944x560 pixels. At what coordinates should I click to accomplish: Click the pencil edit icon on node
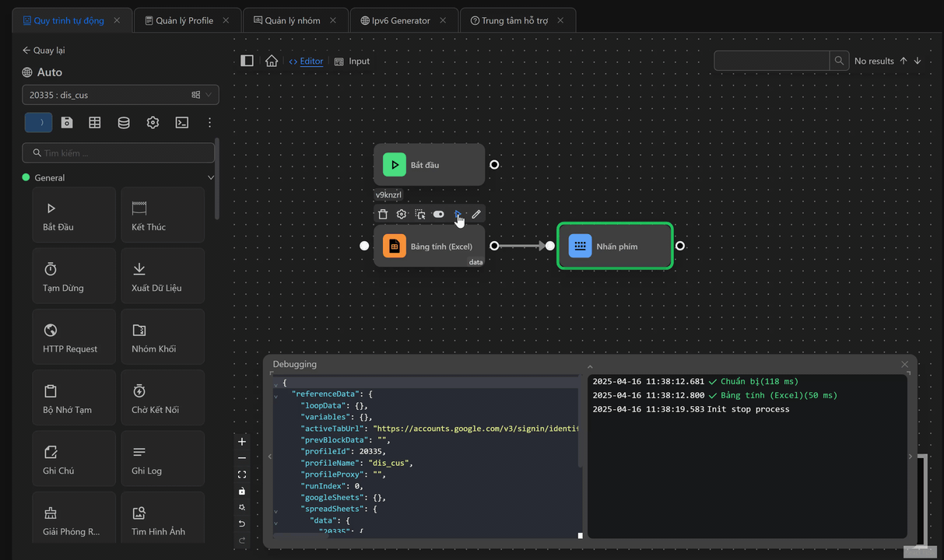click(476, 215)
